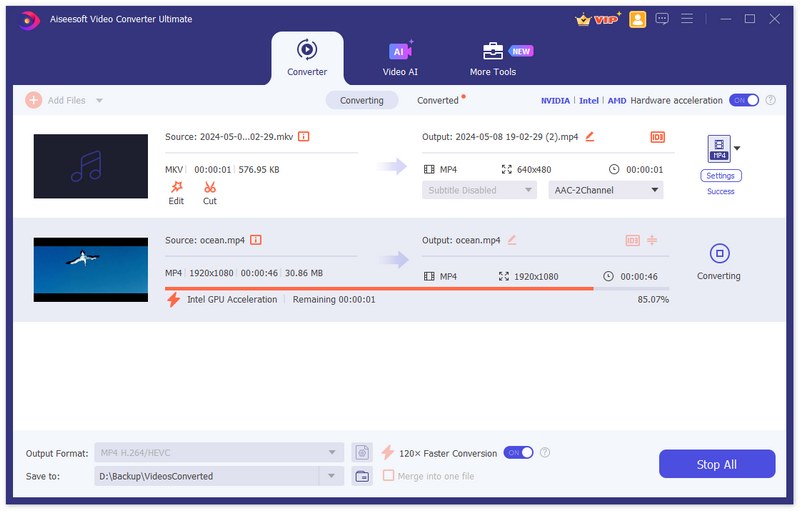Switch to the Video AI tab
This screenshot has height=511, width=800.
click(x=400, y=58)
